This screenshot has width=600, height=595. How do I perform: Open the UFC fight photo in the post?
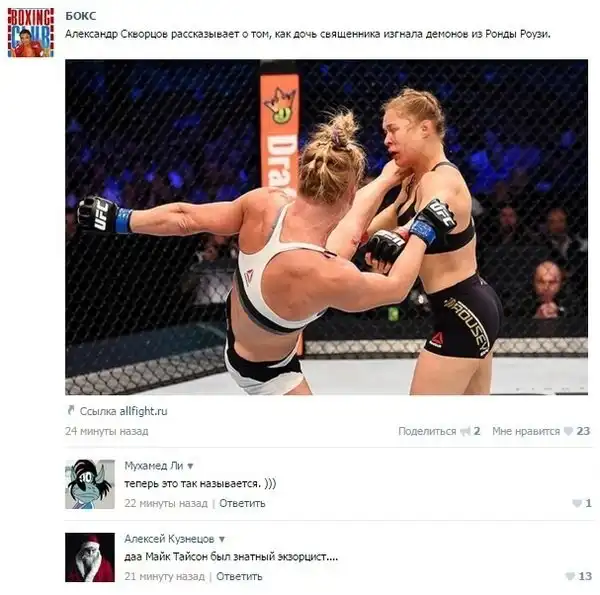coord(326,227)
